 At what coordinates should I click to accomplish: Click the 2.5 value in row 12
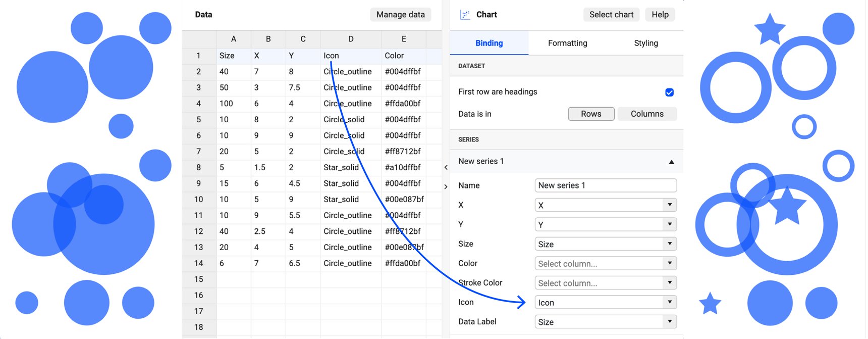point(268,231)
